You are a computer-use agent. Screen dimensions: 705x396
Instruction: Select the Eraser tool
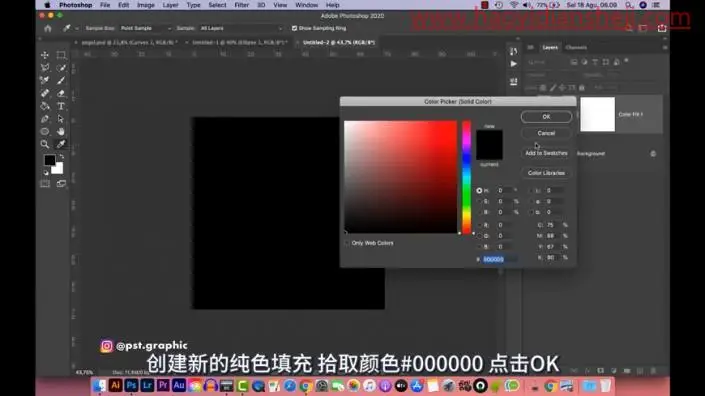click(x=61, y=93)
